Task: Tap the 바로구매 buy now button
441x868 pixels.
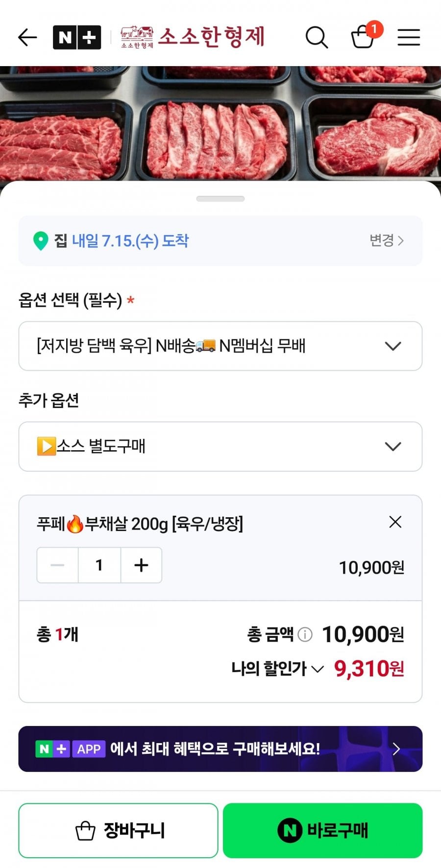Action: 322,830
